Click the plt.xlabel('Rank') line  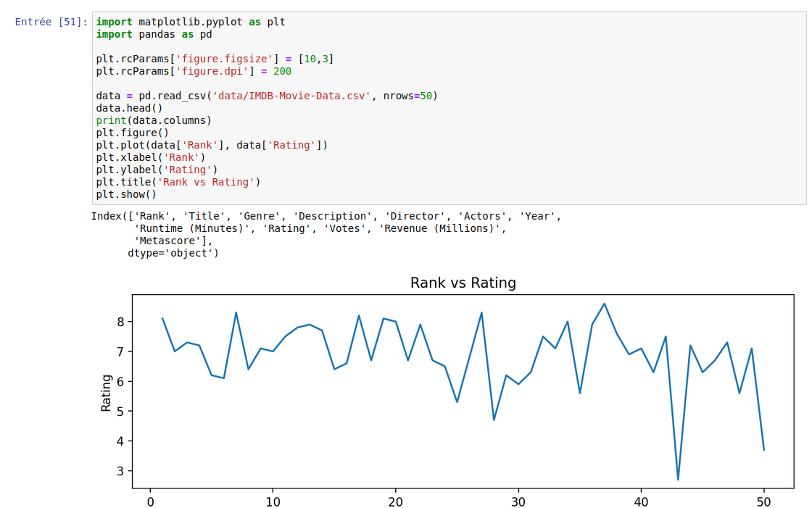pyautogui.click(x=151, y=157)
